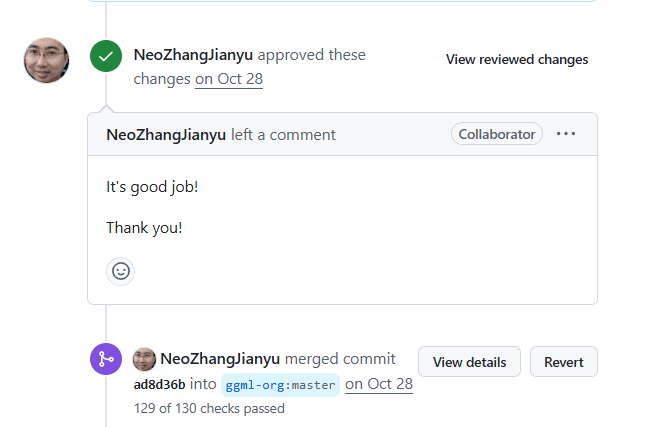Viewport: 662px width, 427px height.
Task: Open NeoZhangJianyu author link in comment header
Action: click(x=166, y=135)
